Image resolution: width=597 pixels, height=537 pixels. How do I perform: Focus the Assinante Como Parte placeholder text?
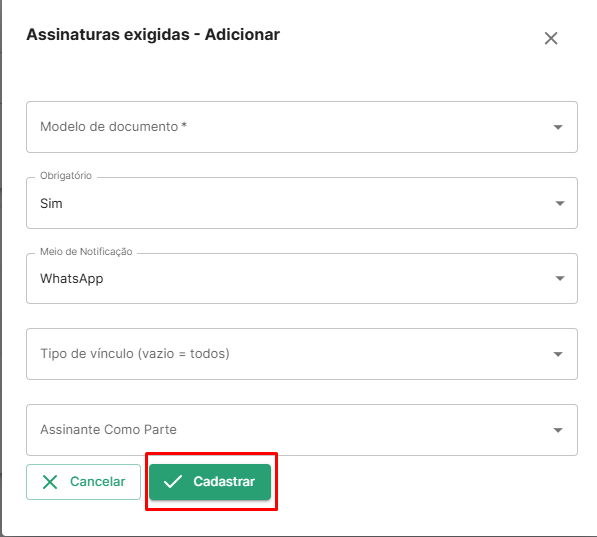click(x=108, y=429)
